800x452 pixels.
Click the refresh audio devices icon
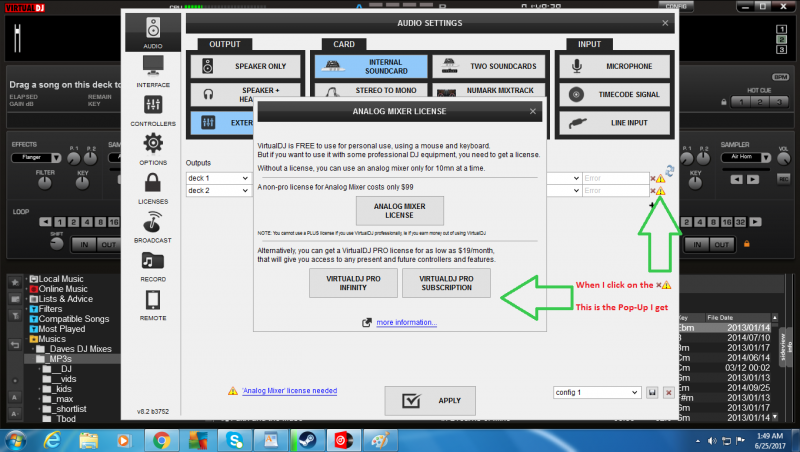(669, 171)
